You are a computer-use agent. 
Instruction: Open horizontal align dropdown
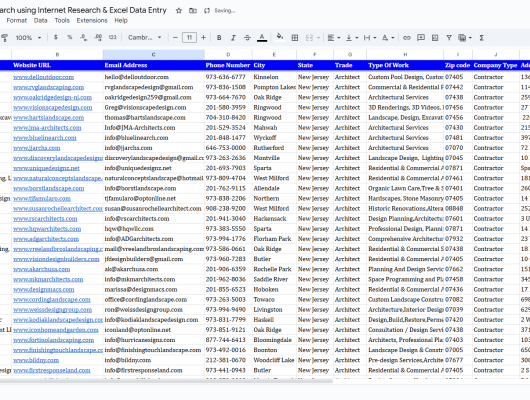point(333,38)
